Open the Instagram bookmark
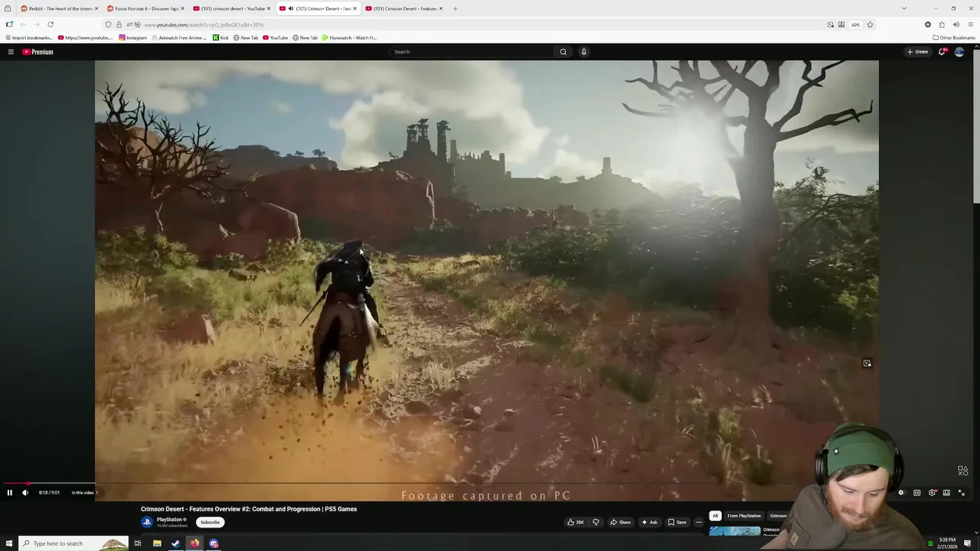The width and height of the screenshot is (980, 551). click(133, 37)
